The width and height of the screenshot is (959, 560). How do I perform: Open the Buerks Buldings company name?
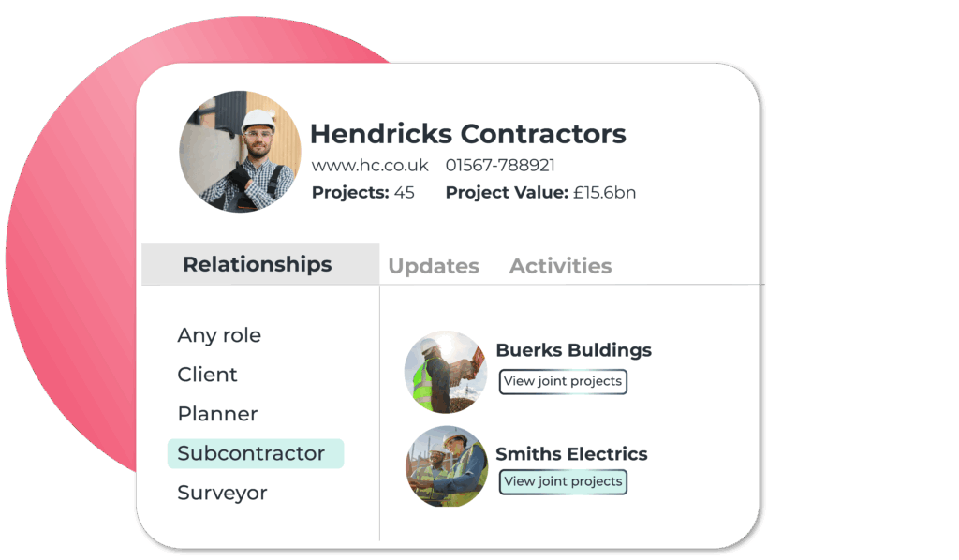pos(574,350)
